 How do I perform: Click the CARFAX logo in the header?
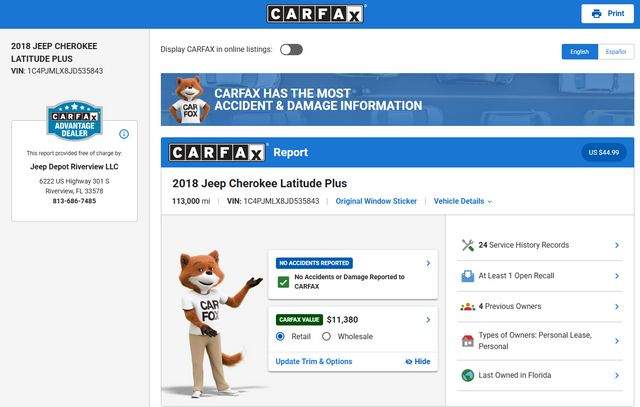[316, 14]
